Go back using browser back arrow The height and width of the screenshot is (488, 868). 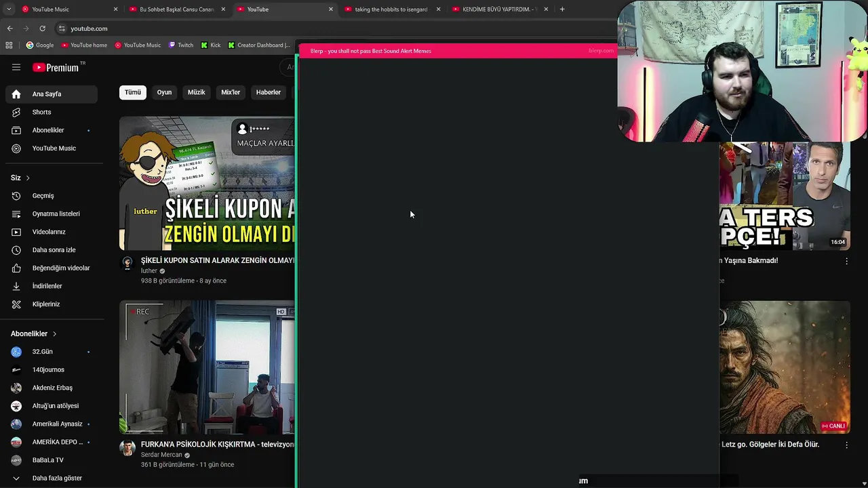coord(9,28)
